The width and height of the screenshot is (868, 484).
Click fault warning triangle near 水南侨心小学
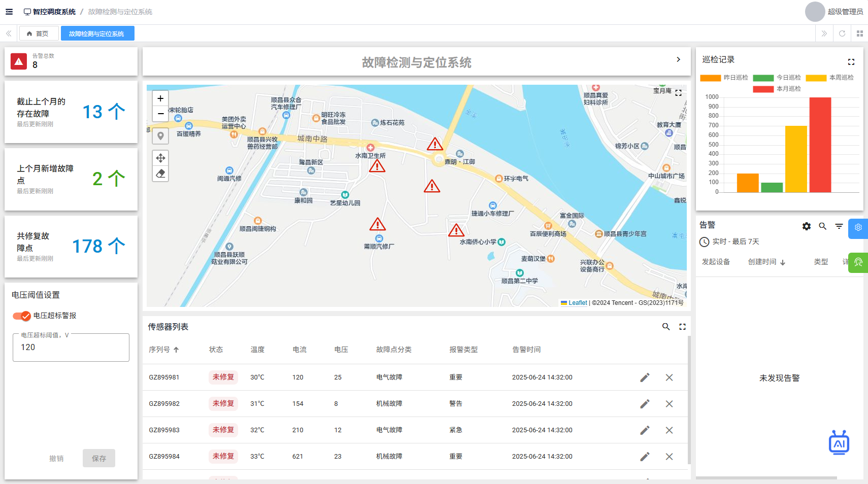(x=456, y=230)
